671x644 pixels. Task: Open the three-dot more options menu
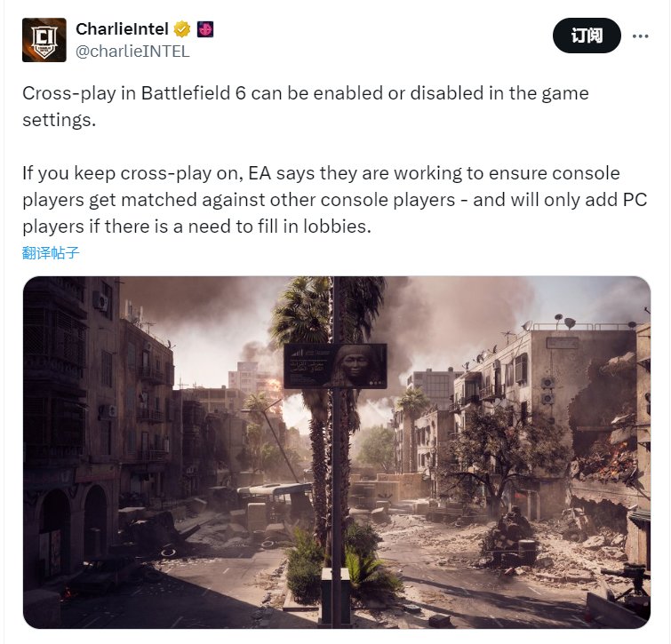[640, 36]
